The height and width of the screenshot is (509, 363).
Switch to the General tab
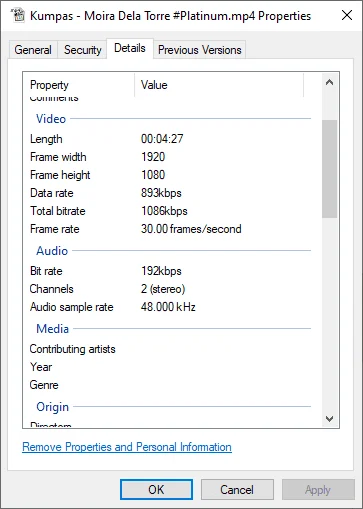(33, 50)
